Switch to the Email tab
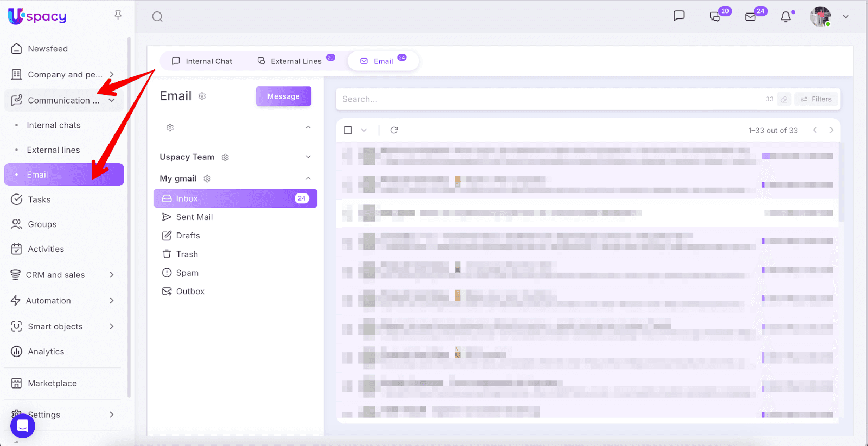 coord(383,61)
